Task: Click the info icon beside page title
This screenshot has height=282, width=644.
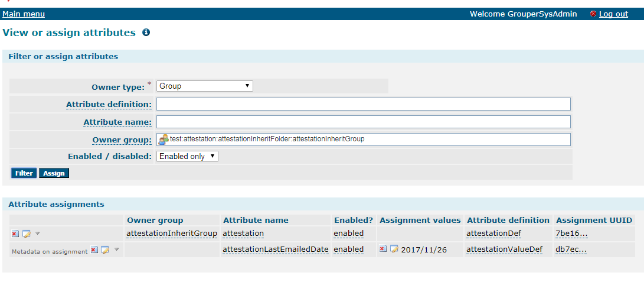Action: tap(146, 33)
